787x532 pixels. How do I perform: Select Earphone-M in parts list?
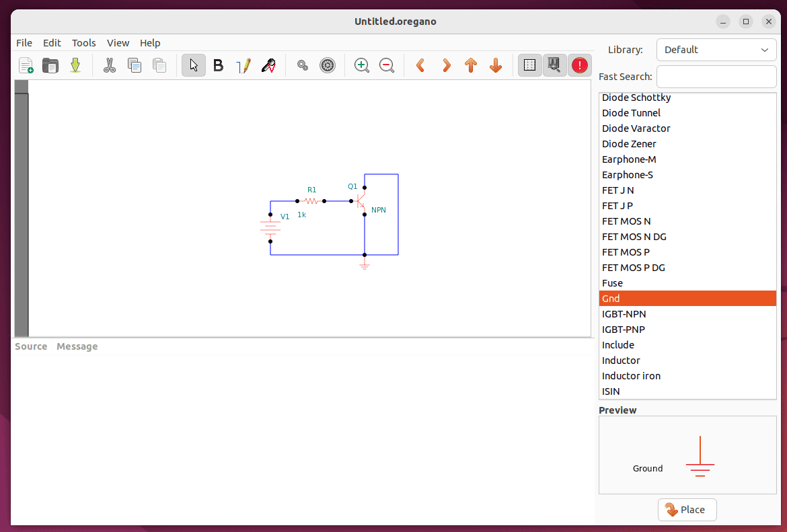click(x=687, y=159)
